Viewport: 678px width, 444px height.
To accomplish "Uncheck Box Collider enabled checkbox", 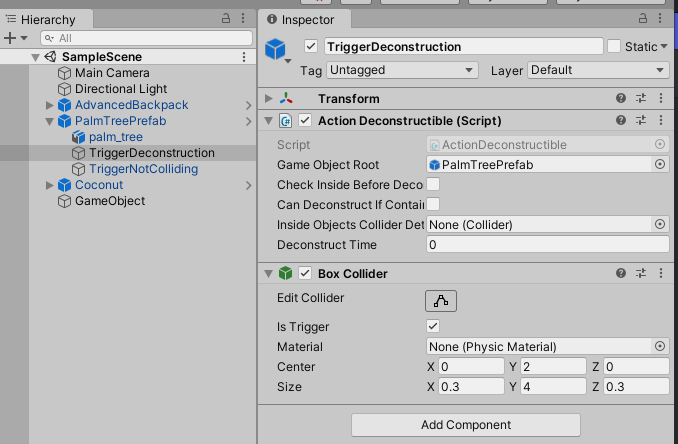I will [305, 273].
